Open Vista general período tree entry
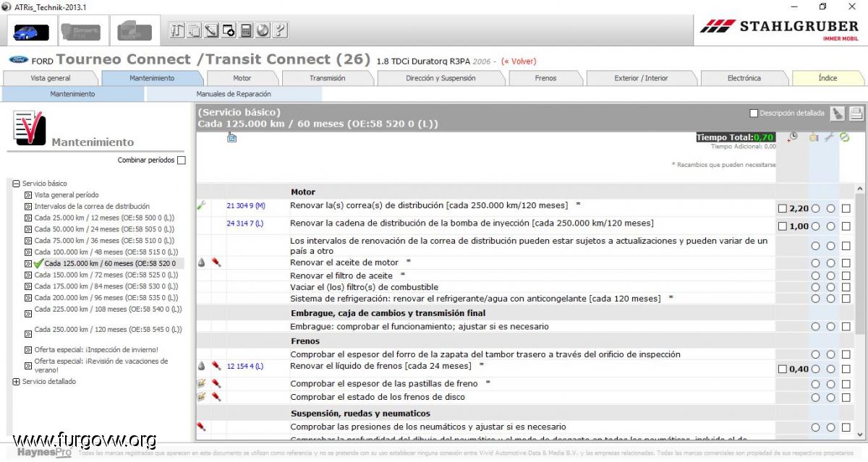Screen dimensions: 868x462 [67, 195]
